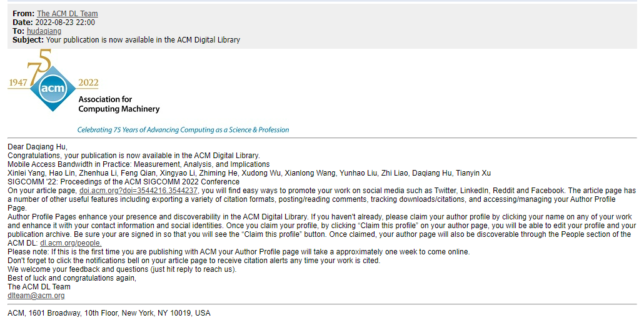Click the dlteam@acm.org email address link
This screenshot has height=335, width=644.
click(x=36, y=296)
